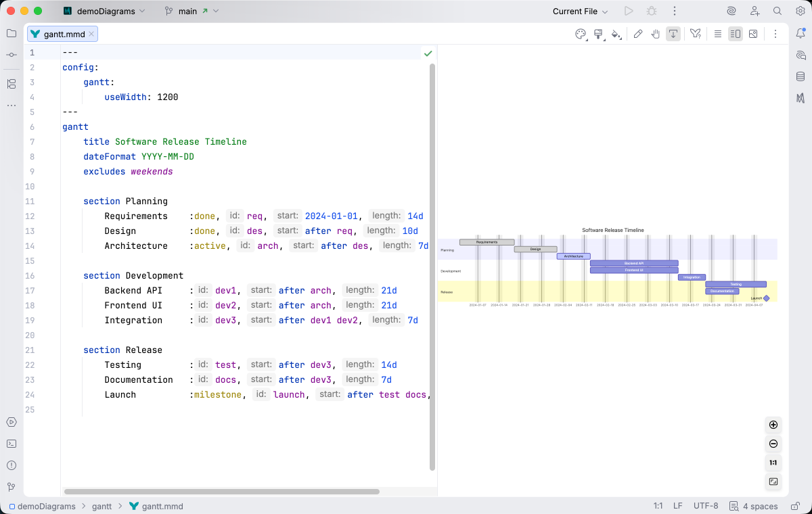This screenshot has height=514, width=812.
Task: Click the green inspection checkmark widget
Action: coord(428,53)
